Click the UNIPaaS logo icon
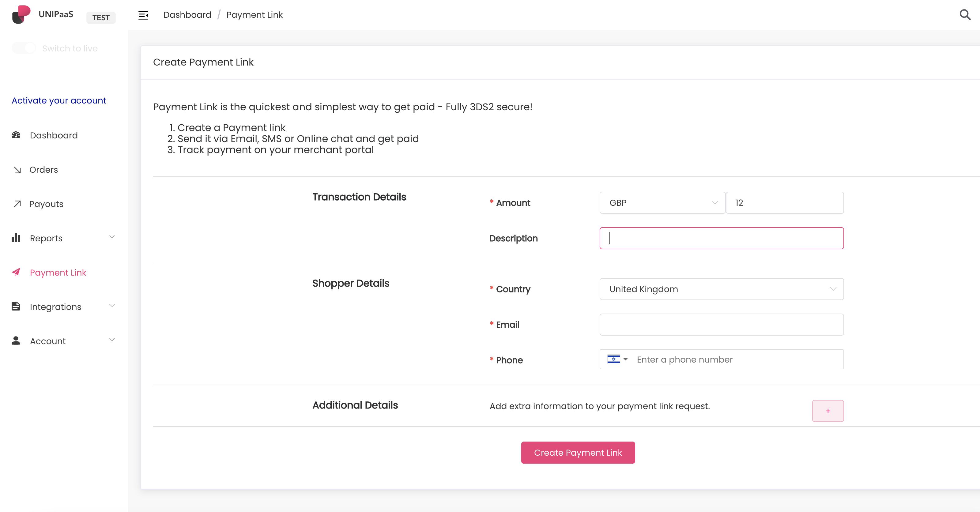 21,14
